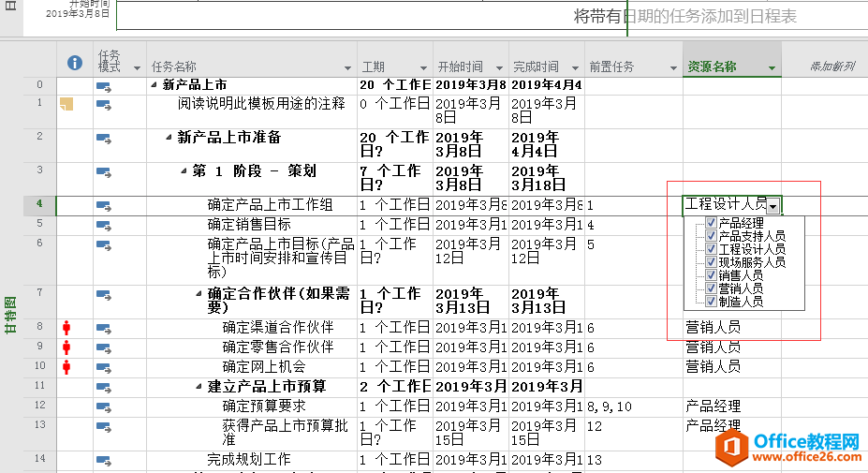Click task name 获得产品上市预算批准
868x473 pixels.
285,433
